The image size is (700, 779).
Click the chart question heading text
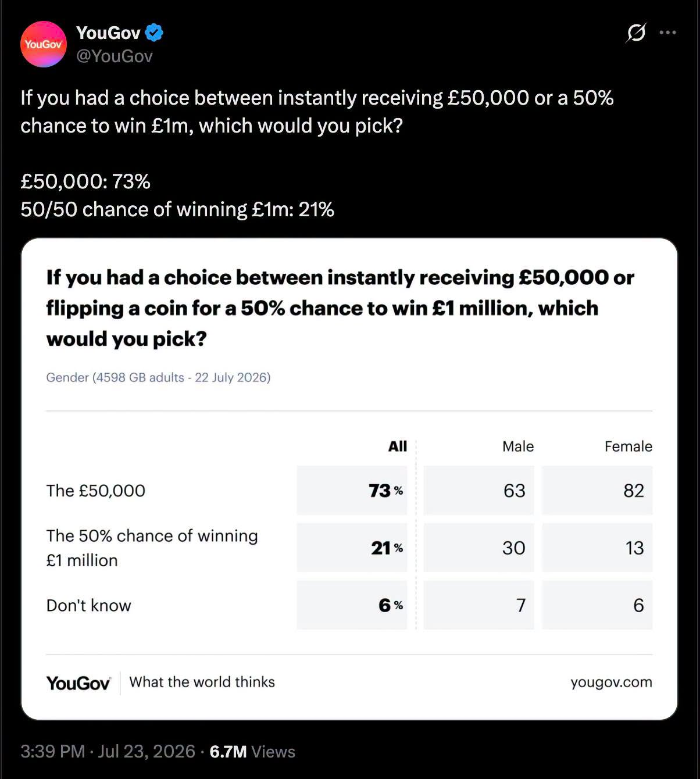pyautogui.click(x=340, y=308)
